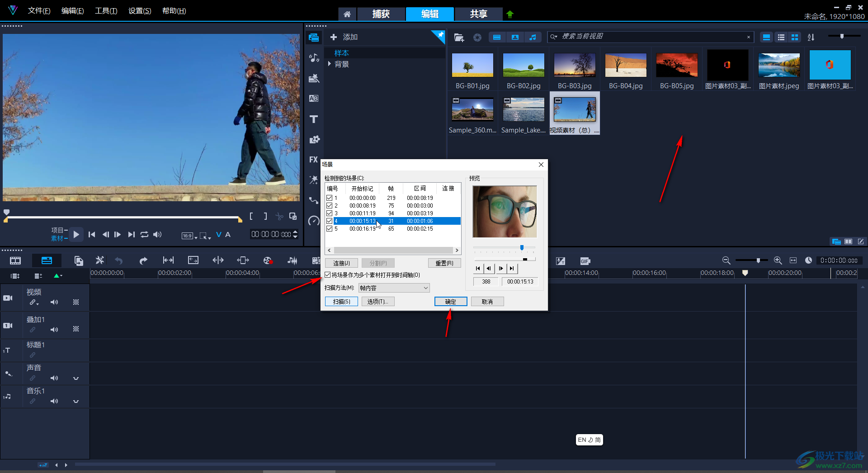Adjust the scene dialog preview slider
Image resolution: width=868 pixels, height=473 pixels.
[x=522, y=248]
